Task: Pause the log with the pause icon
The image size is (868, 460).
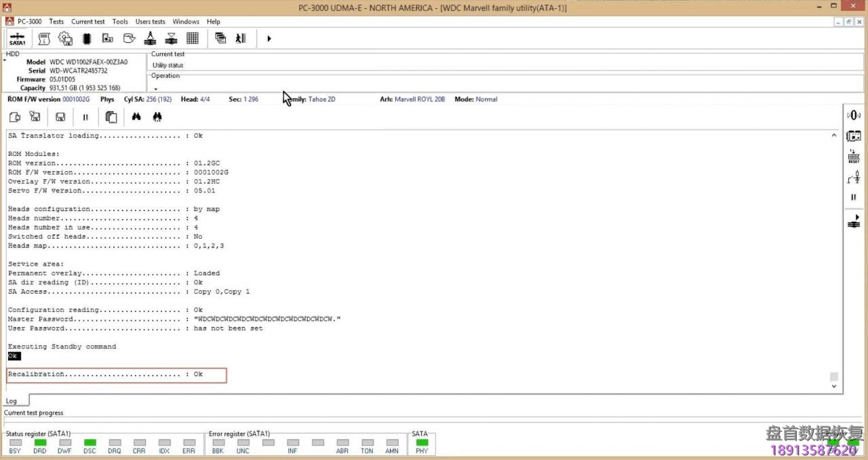Action: (x=85, y=117)
